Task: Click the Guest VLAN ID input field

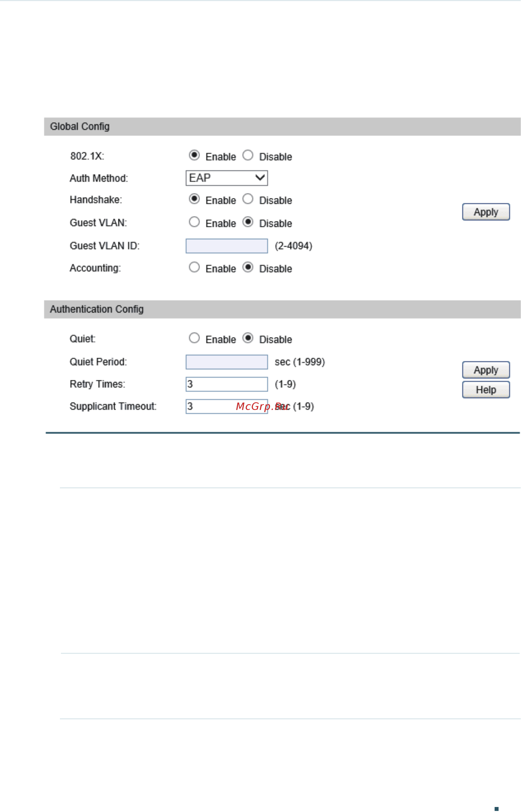Action: click(x=227, y=246)
